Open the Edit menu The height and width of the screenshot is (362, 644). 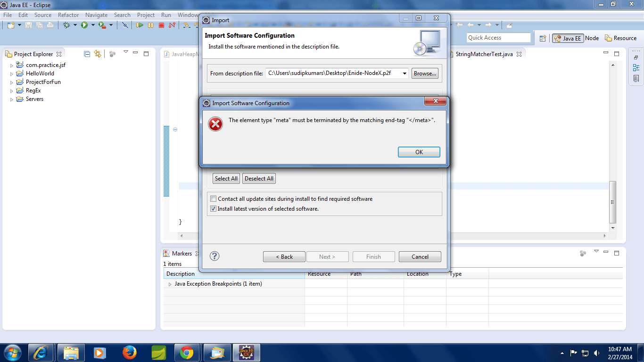point(23,15)
